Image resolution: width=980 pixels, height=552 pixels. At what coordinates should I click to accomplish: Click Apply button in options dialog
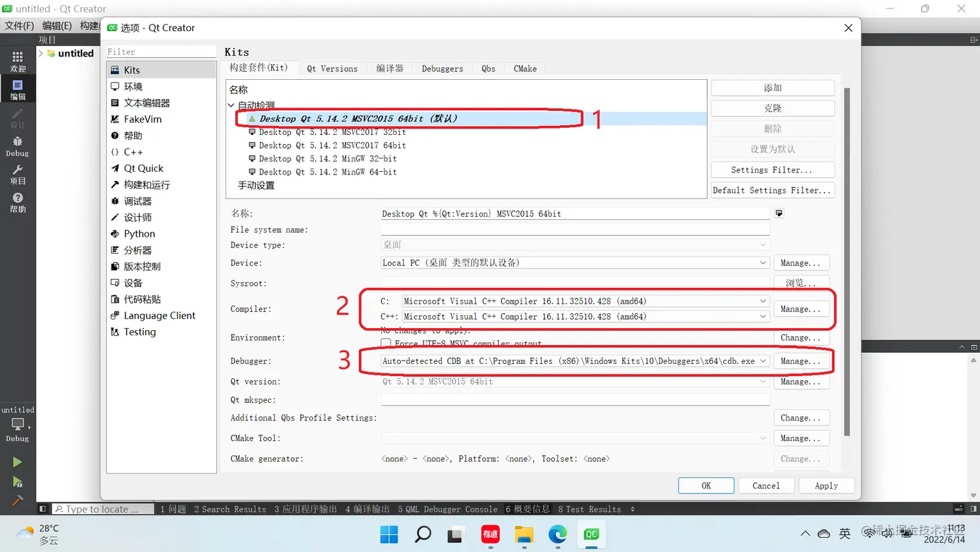click(826, 486)
